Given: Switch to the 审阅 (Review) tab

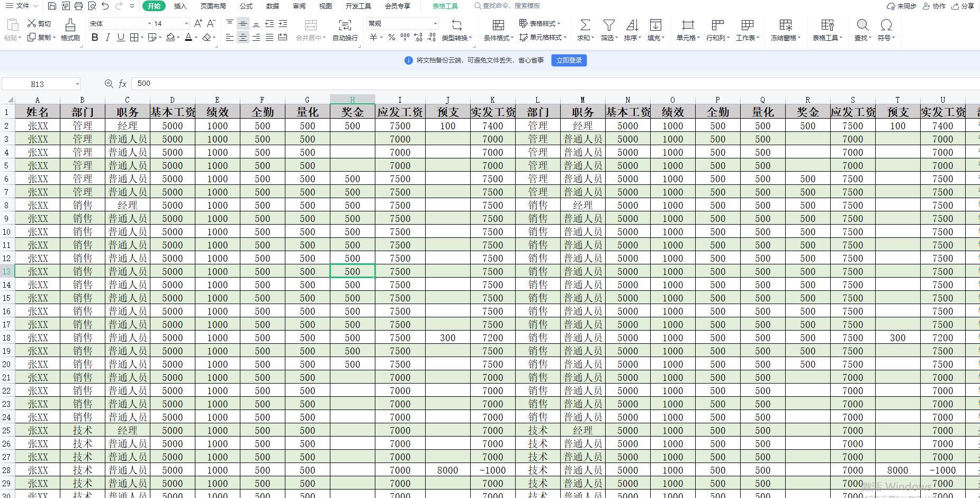Looking at the screenshot, I should pyautogui.click(x=299, y=6).
